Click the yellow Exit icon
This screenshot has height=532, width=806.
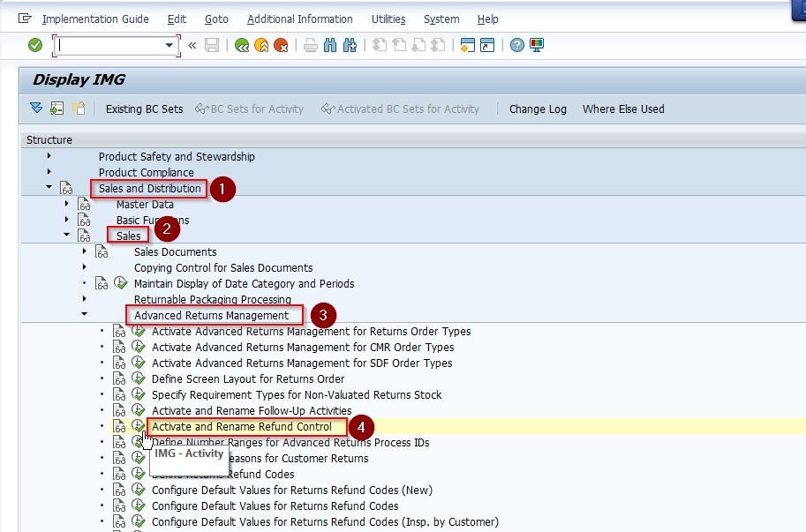[x=261, y=45]
